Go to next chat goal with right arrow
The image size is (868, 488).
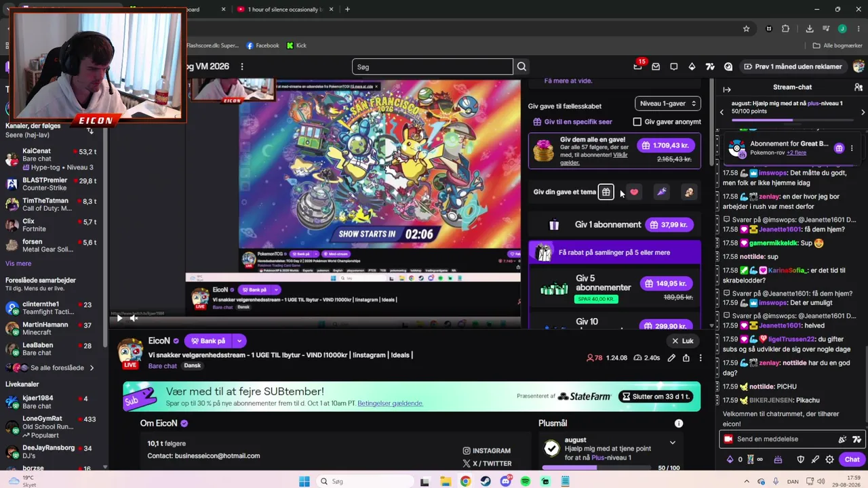[863, 112]
